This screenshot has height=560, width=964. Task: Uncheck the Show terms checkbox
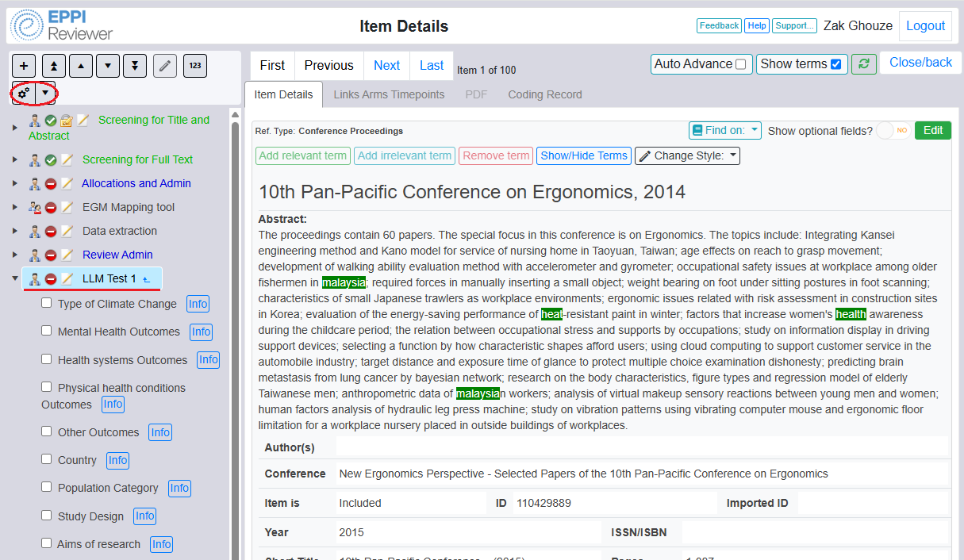coord(835,64)
